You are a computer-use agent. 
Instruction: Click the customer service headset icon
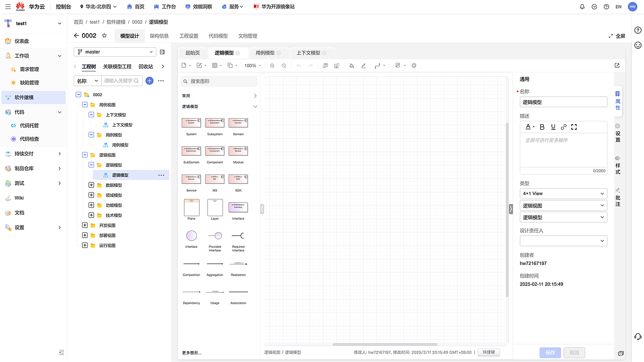click(x=637, y=336)
